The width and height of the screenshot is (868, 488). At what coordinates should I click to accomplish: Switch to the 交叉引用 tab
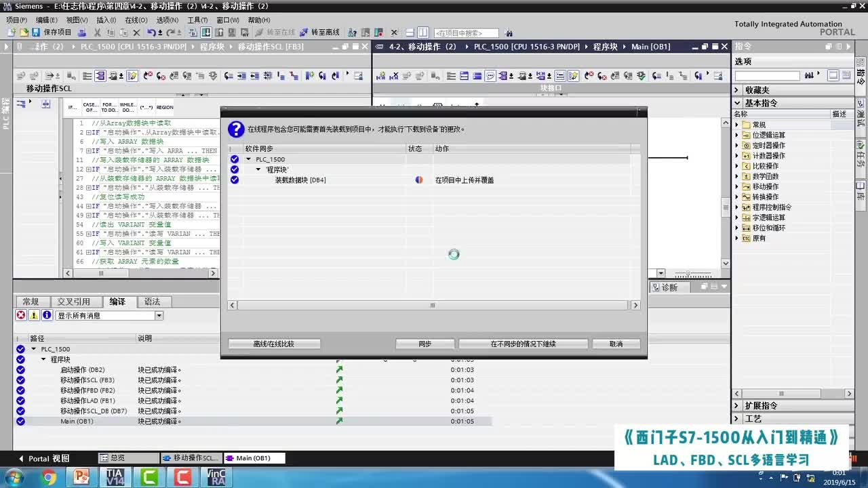coord(73,302)
